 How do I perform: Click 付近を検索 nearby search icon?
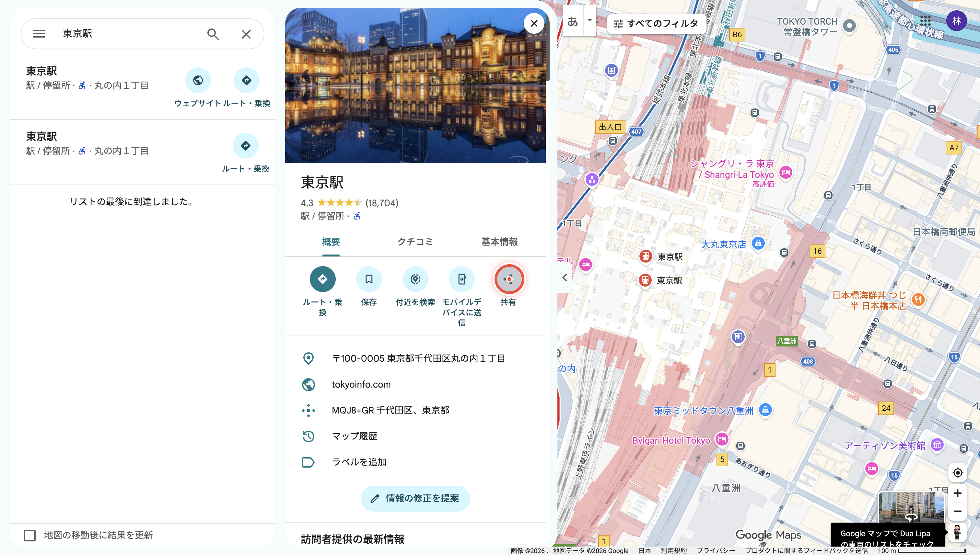pos(415,279)
